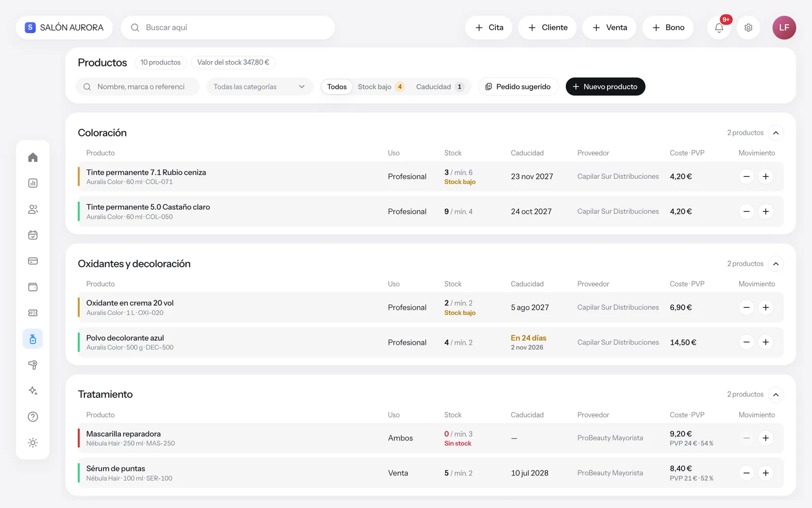Decrease stock for Sérum de puntas
This screenshot has height=508, width=812.
(x=747, y=473)
